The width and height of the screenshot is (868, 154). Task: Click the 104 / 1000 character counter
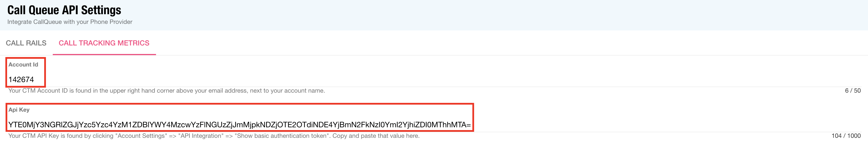846,136
